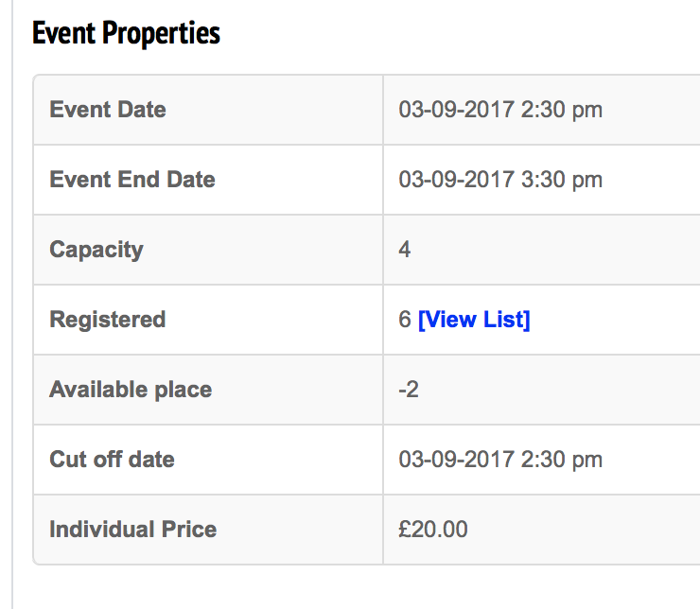Select the Event End Date label
Image resolution: width=700 pixels, height=609 pixels.
tap(132, 180)
